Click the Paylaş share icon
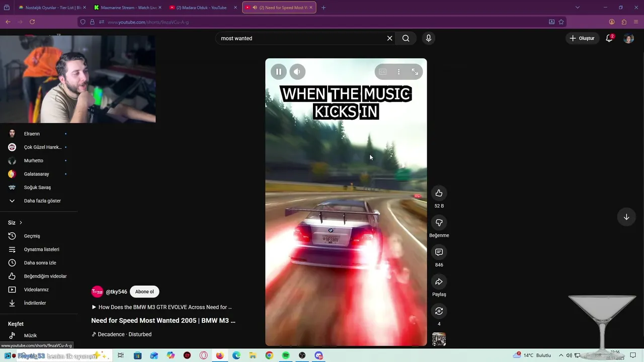 pyautogui.click(x=439, y=282)
